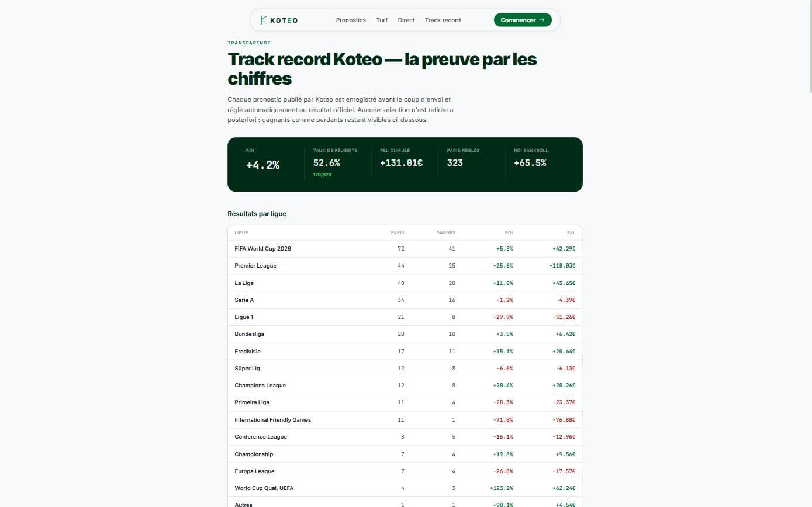The image size is (812, 507).
Task: Open the Pronostics nav link
Action: click(x=351, y=20)
